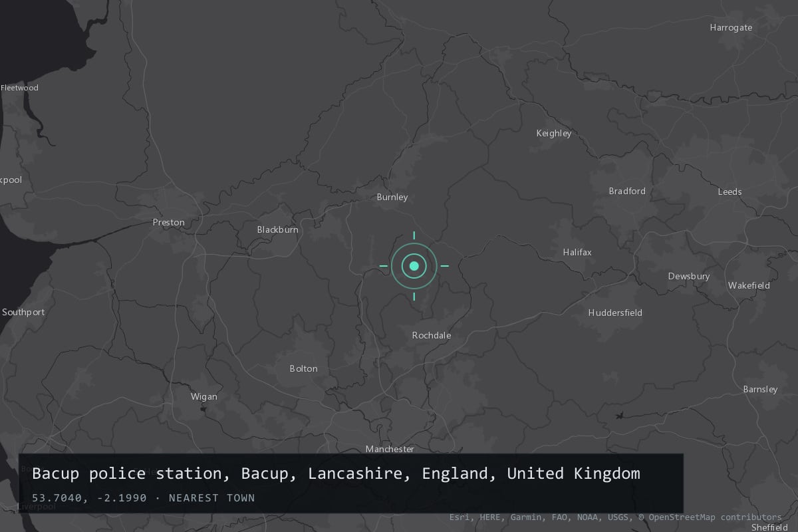Image resolution: width=798 pixels, height=532 pixels.
Task: Click the Fleetwood town label
Action: [19, 88]
